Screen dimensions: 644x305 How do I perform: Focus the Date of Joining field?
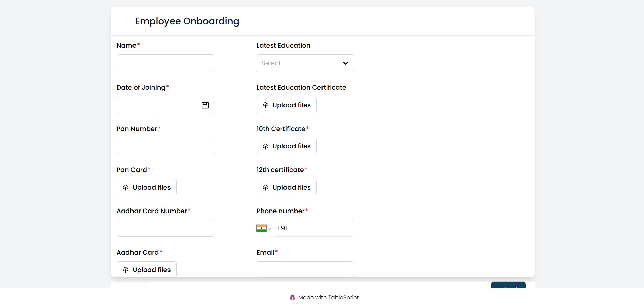158,105
